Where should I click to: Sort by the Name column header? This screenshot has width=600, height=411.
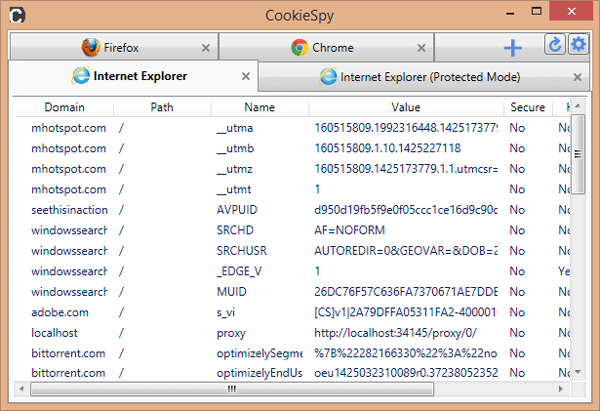click(259, 107)
